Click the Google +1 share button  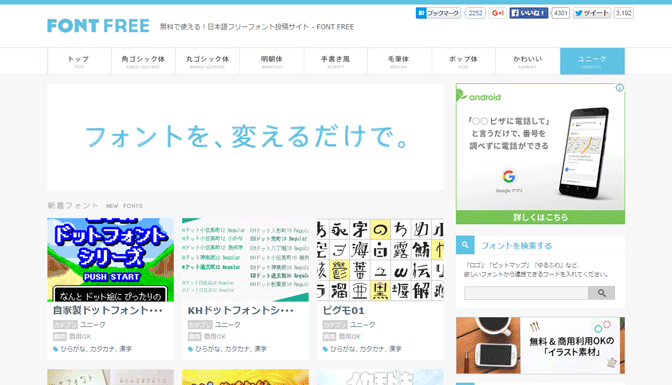[497, 13]
